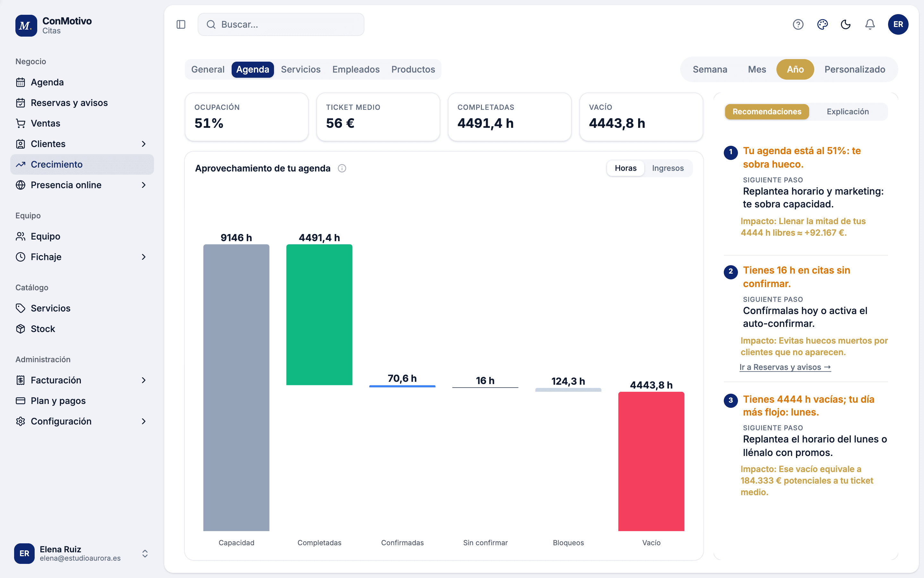Switch to the Servicios tab
The height and width of the screenshot is (578, 924).
coord(301,69)
